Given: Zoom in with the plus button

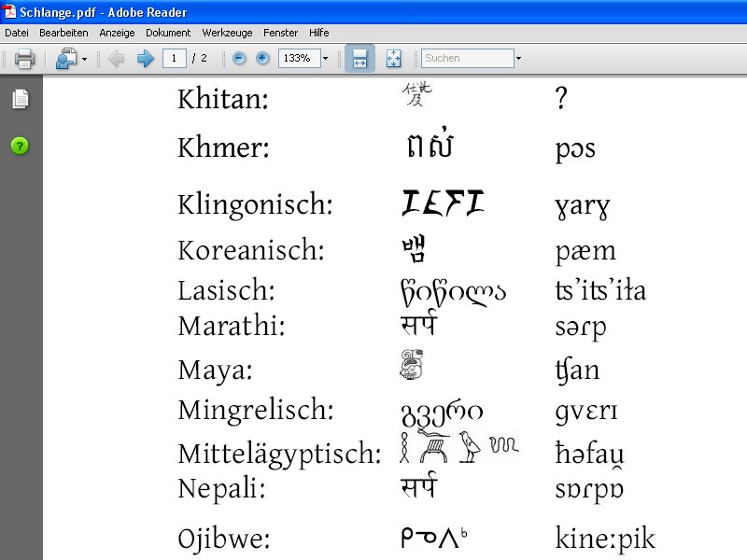Looking at the screenshot, I should tap(262, 58).
